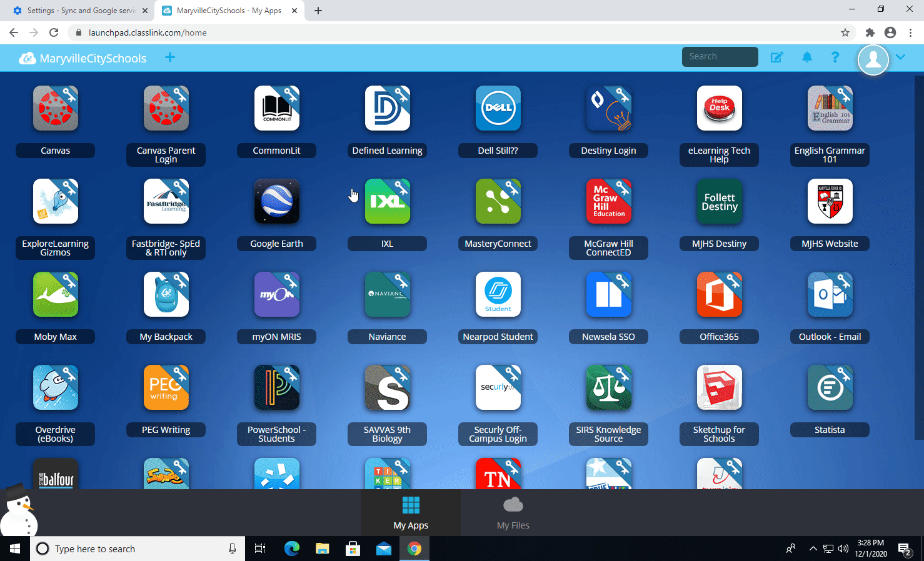Open the notifications bell
This screenshot has height=561, width=924.
click(807, 57)
